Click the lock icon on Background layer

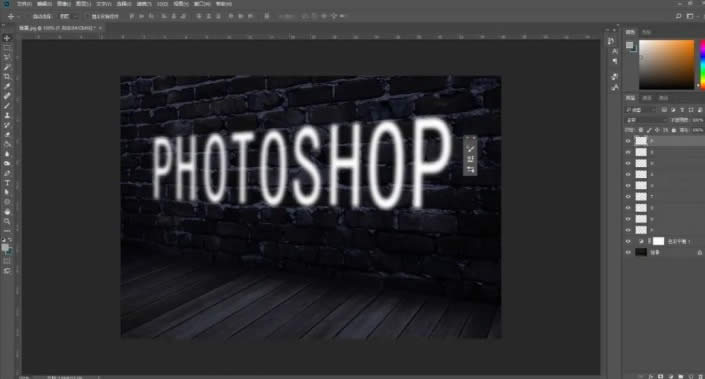click(x=700, y=253)
